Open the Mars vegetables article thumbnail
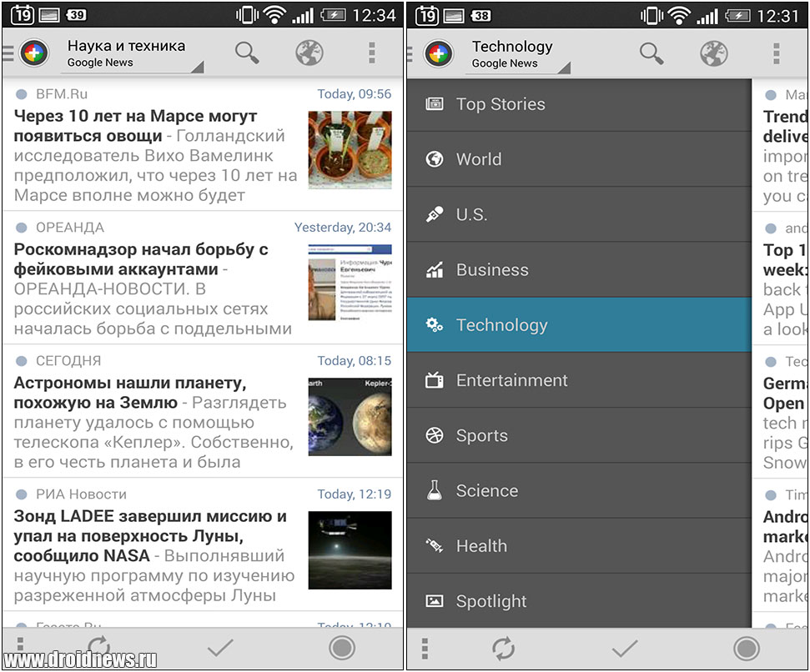810x672 pixels. point(350,150)
